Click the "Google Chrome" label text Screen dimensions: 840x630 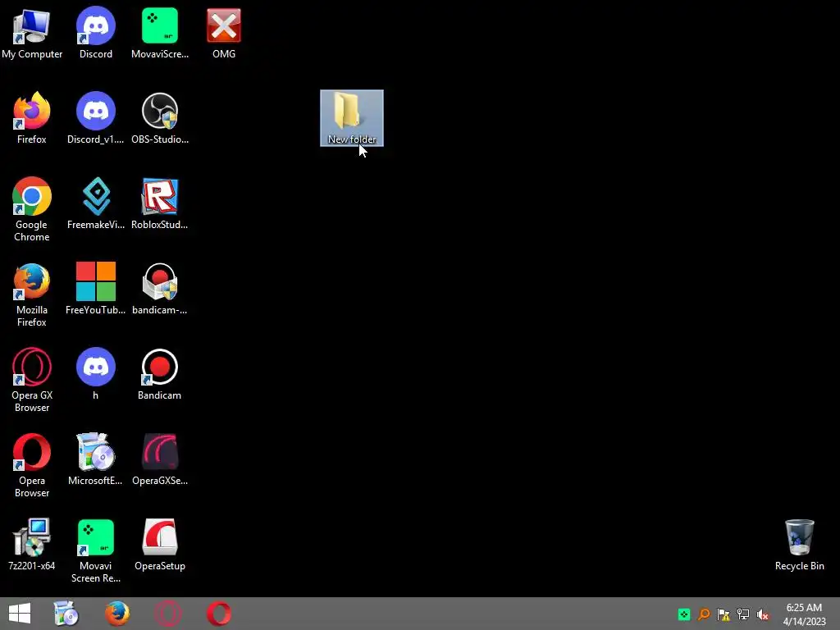(32, 231)
